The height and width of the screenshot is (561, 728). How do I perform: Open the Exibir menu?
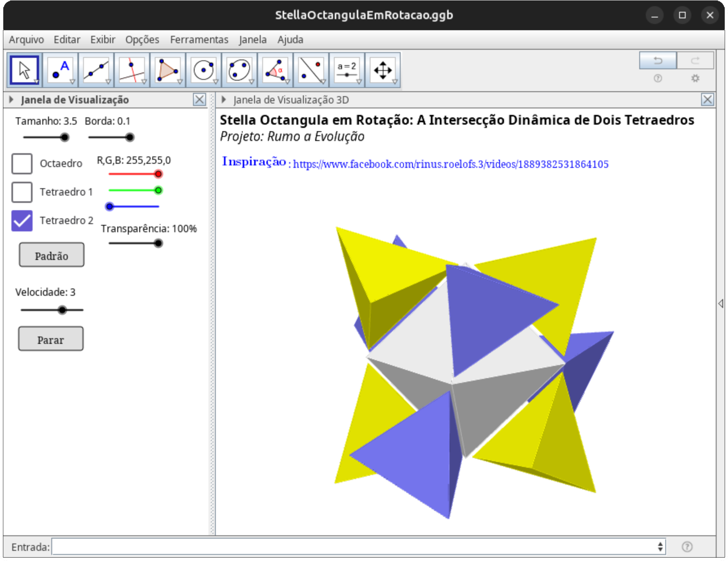pos(103,40)
